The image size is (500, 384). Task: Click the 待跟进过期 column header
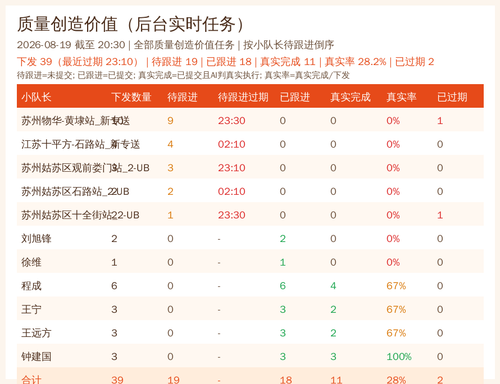click(x=243, y=97)
